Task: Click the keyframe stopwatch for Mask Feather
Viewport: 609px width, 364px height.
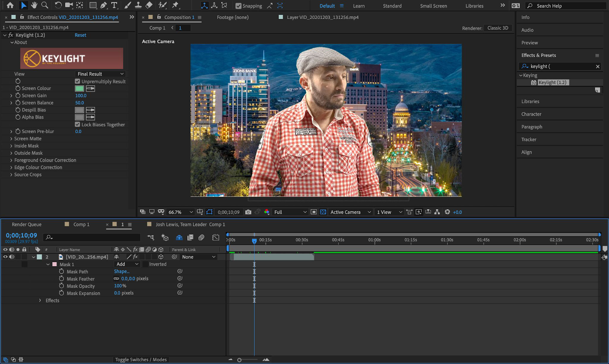Action: [62, 278]
